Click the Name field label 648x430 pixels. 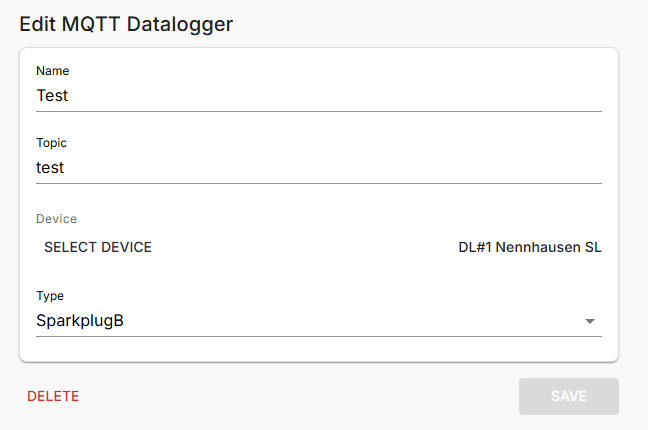point(53,71)
